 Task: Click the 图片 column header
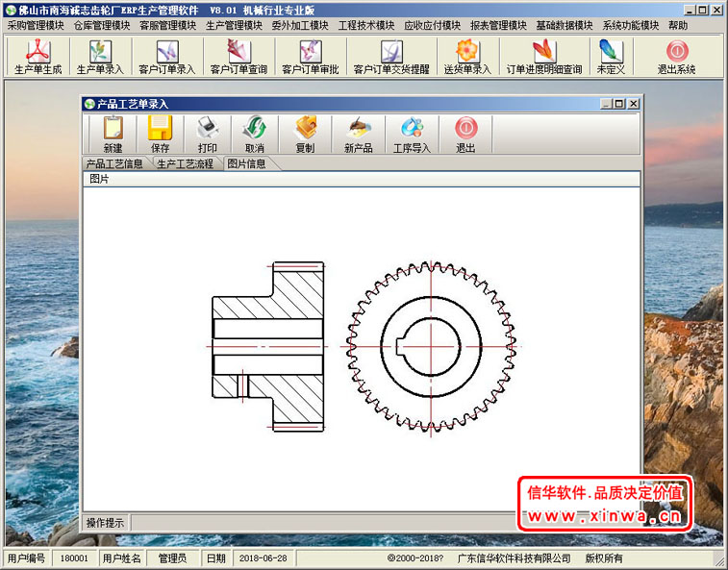tap(362, 179)
